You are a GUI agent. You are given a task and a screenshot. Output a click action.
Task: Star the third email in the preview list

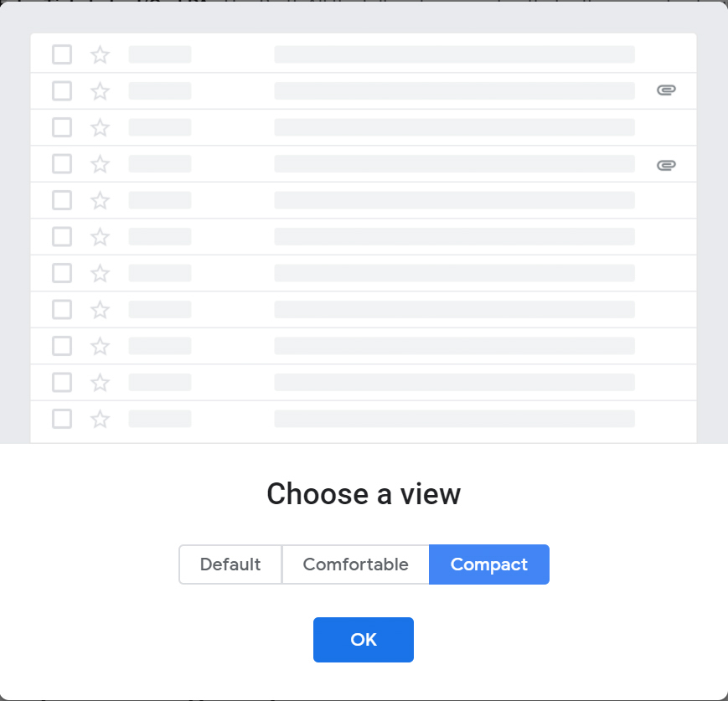click(100, 127)
